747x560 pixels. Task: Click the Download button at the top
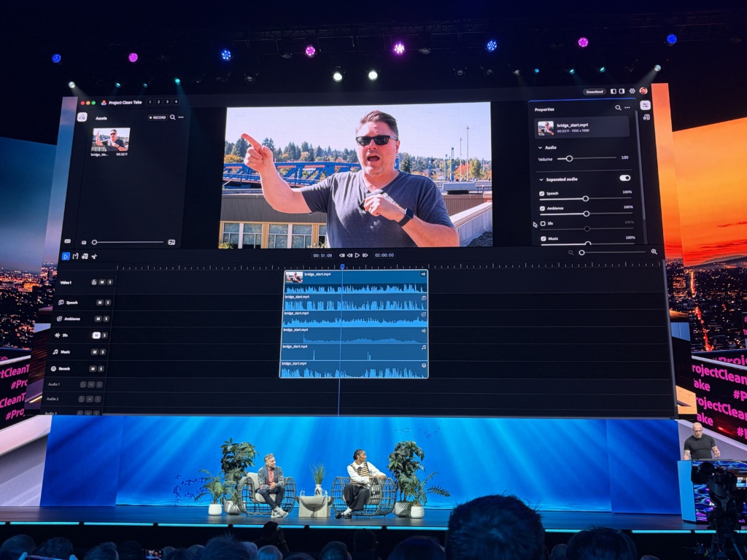click(595, 91)
